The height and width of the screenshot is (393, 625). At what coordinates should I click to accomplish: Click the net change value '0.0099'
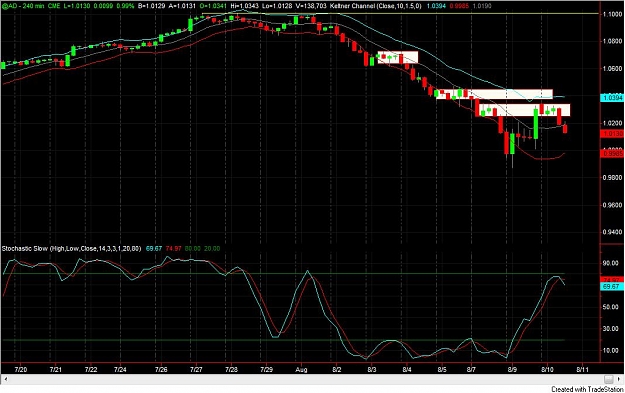coord(102,6)
